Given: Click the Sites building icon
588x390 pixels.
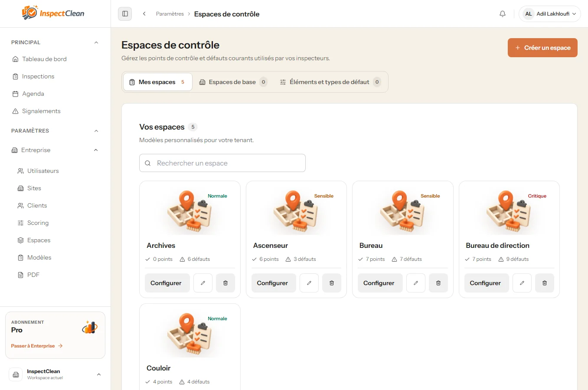Looking at the screenshot, I should 20,188.
